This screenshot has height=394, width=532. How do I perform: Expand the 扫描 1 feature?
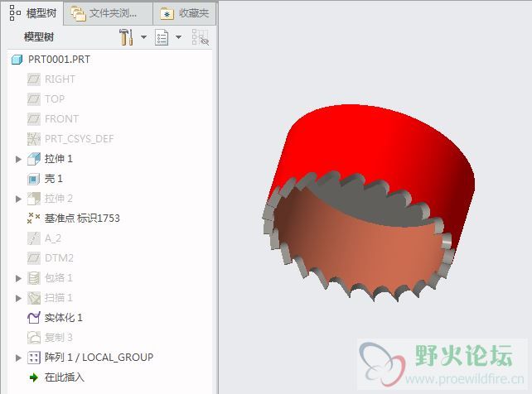click(x=18, y=299)
